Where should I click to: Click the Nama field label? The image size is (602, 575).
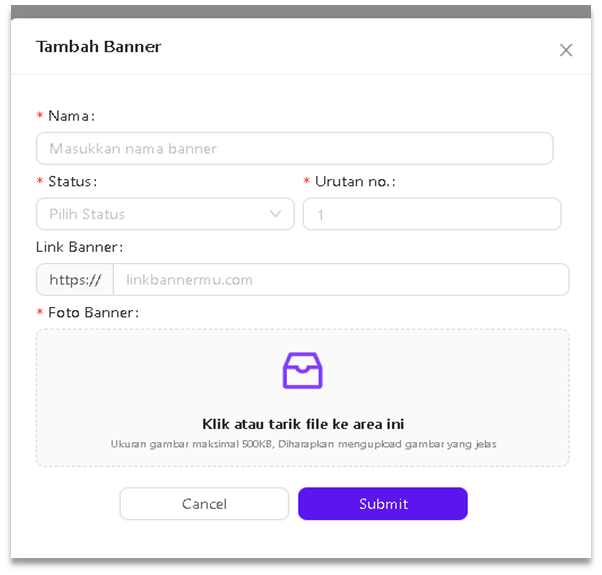[71, 116]
